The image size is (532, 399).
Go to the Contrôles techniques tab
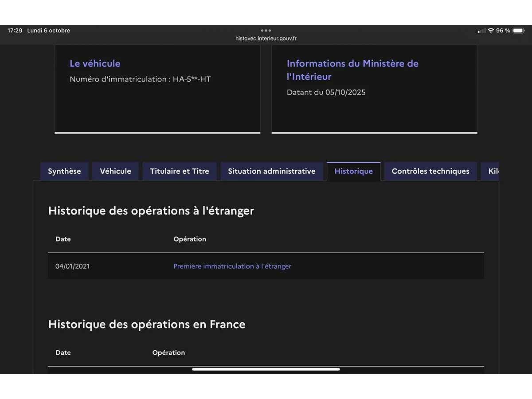coord(430,171)
